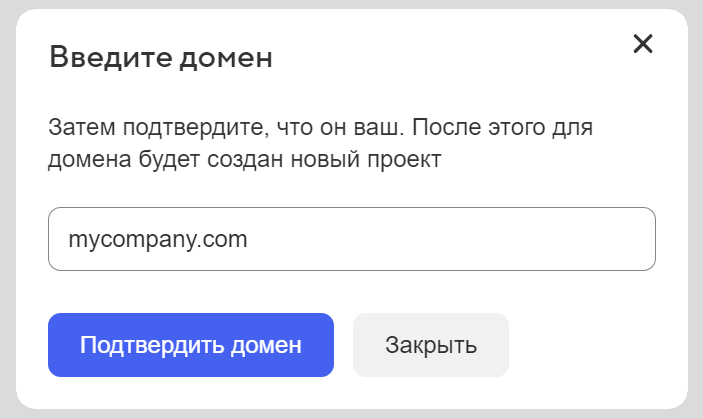Image resolution: width=703 pixels, height=419 pixels.
Task: Tap the X in the dialog corner
Action: (x=642, y=43)
